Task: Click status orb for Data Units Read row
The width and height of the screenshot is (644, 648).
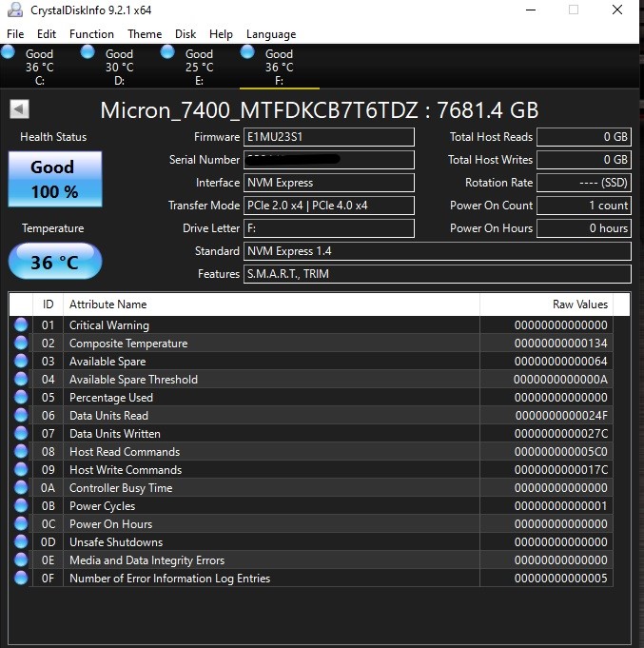Action: 21,415
